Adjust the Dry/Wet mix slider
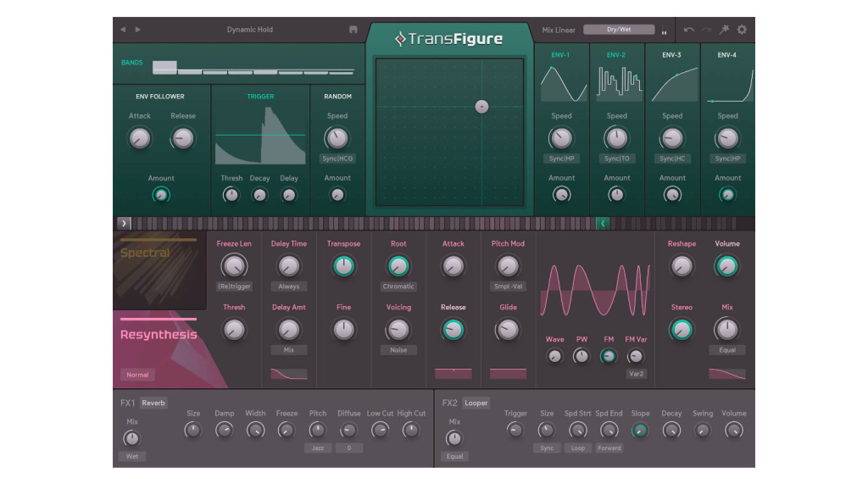The width and height of the screenshot is (868, 479). coord(619,30)
